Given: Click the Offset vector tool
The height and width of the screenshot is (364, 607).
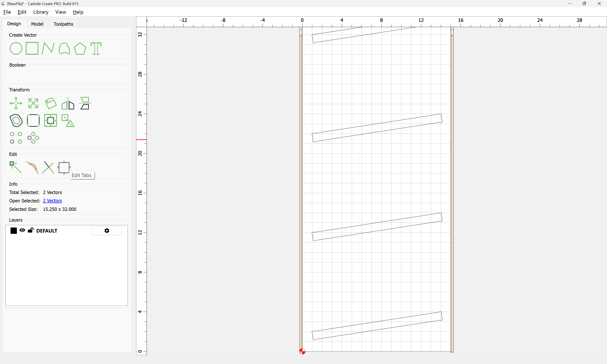Looking at the screenshot, I should coord(16,120).
